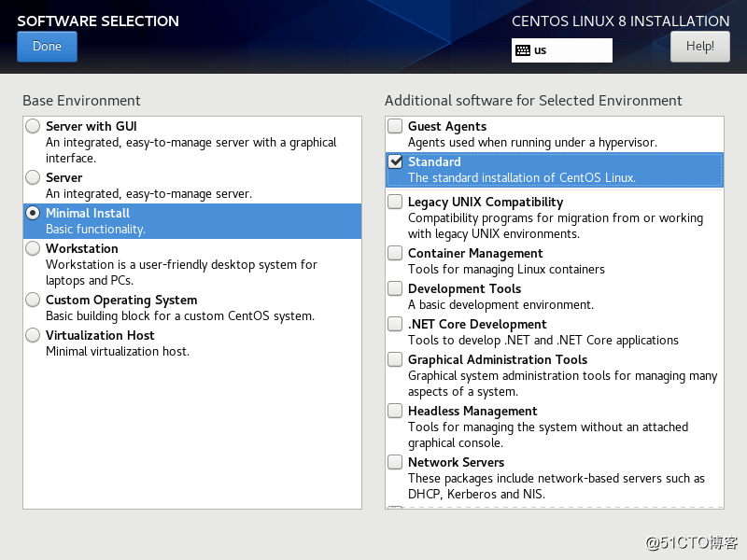
Task: Click 'The standard installation of CentOS Linux.'
Action: click(x=522, y=177)
